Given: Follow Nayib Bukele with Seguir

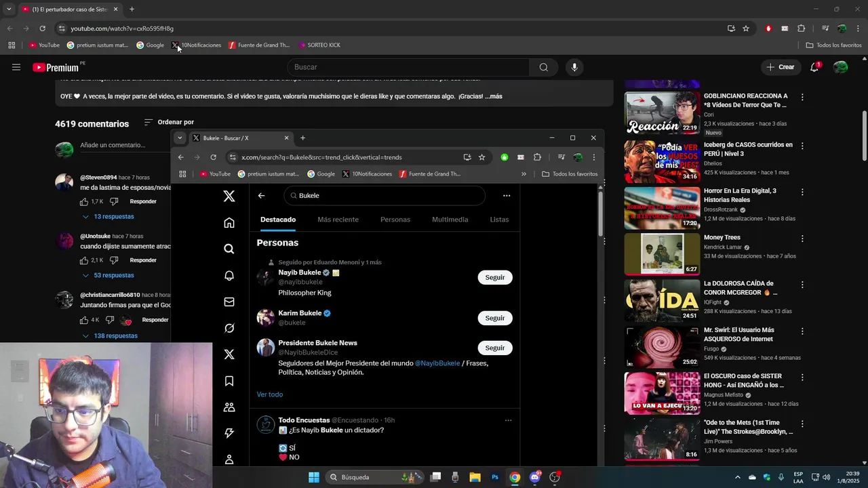Looking at the screenshot, I should [x=495, y=277].
